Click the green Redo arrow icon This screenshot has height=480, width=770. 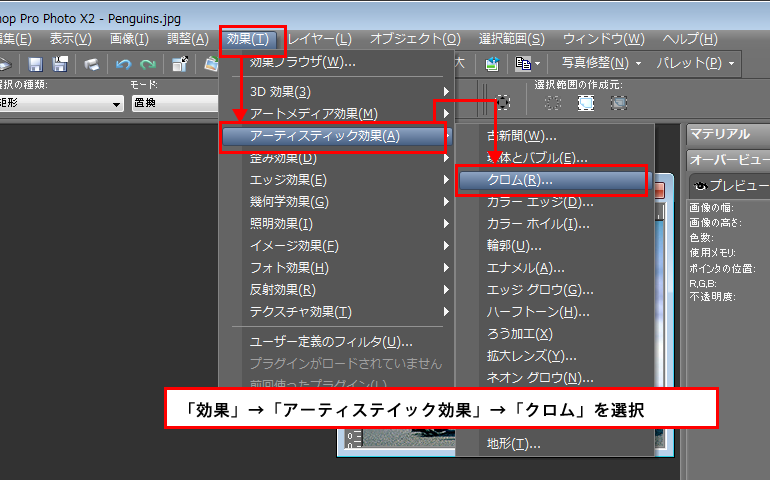[147, 64]
